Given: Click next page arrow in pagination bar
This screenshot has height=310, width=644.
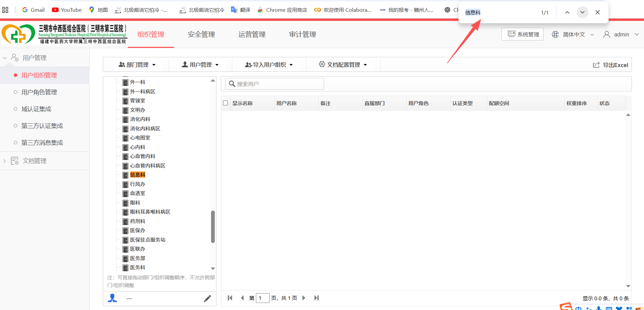Looking at the screenshot, I should point(304,298).
